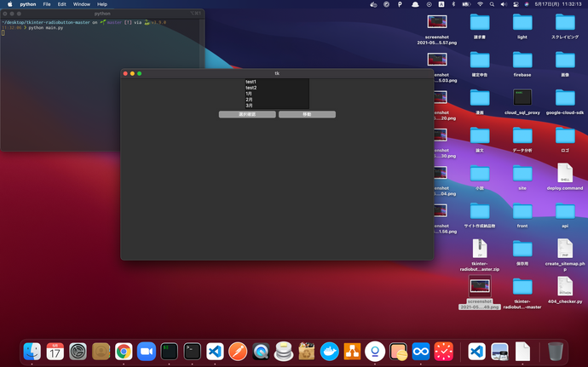Select the 3月 entry in the listbox
This screenshot has height=367, width=588.
point(277,106)
